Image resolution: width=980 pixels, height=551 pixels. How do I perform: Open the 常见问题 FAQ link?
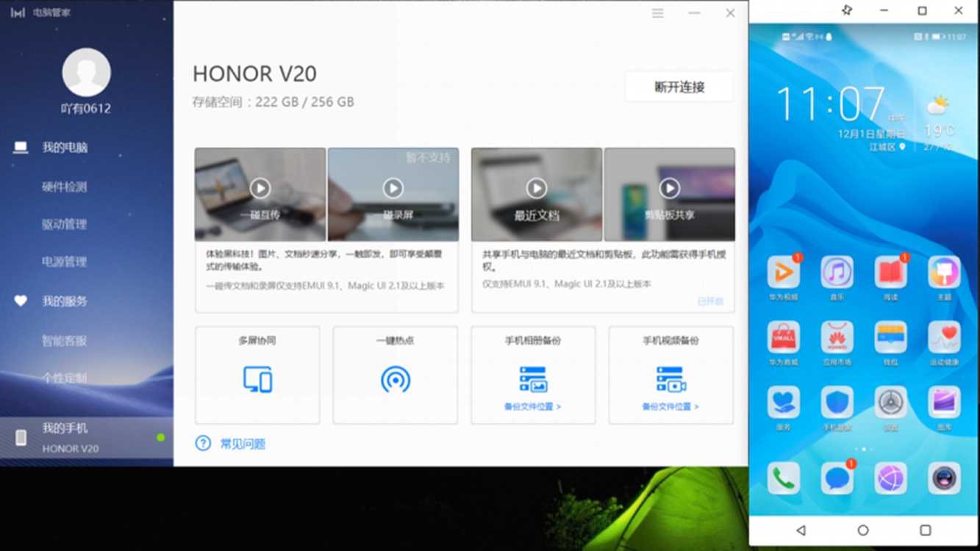(x=243, y=444)
